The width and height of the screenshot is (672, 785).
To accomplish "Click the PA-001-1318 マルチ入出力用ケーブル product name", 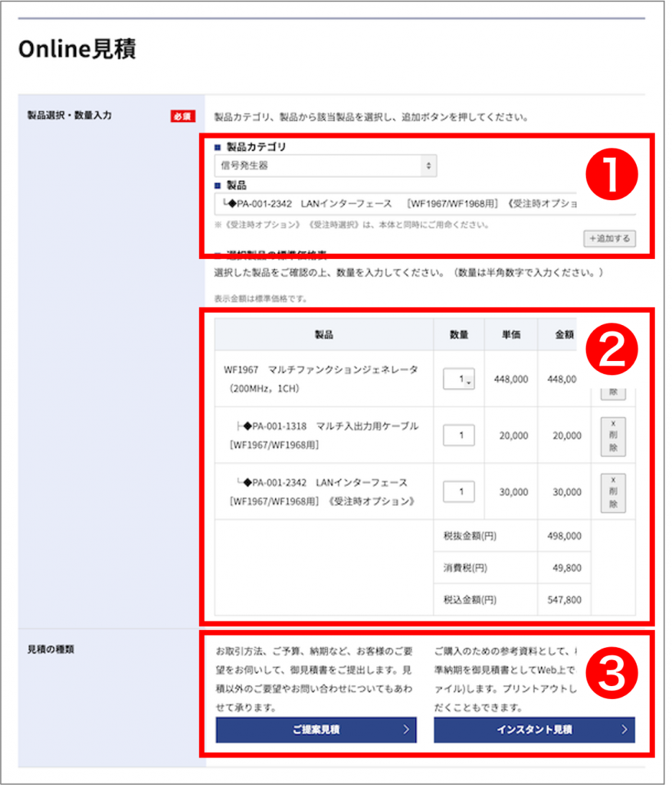I will pos(324,435).
